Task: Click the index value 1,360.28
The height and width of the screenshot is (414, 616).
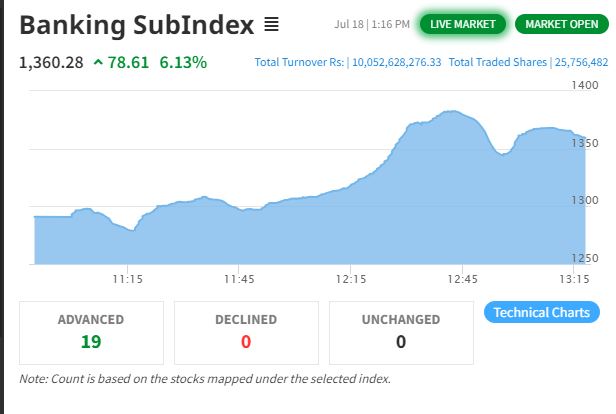Action: click(x=50, y=63)
